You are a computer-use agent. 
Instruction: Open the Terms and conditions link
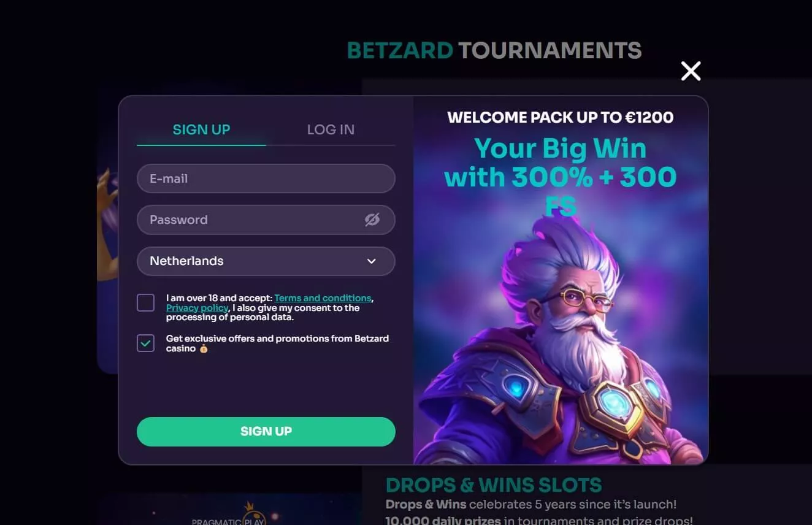323,298
